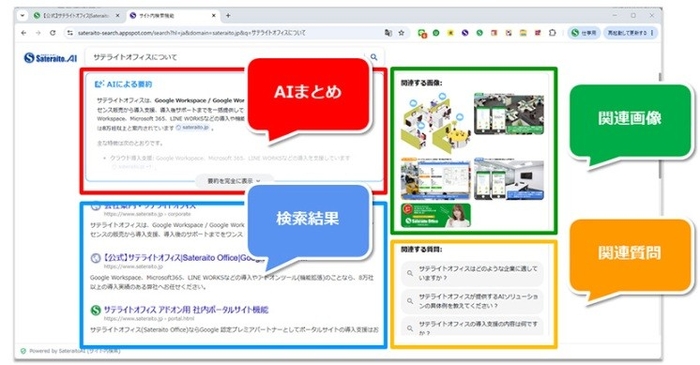Go back using the back arrow
This screenshot has height=365, width=700.
click(x=24, y=33)
